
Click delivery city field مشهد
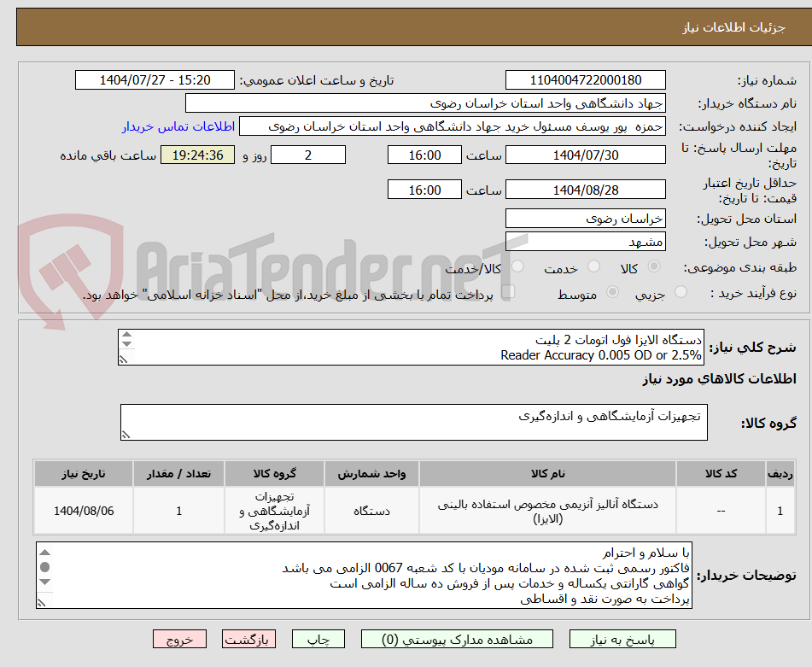coord(585,242)
